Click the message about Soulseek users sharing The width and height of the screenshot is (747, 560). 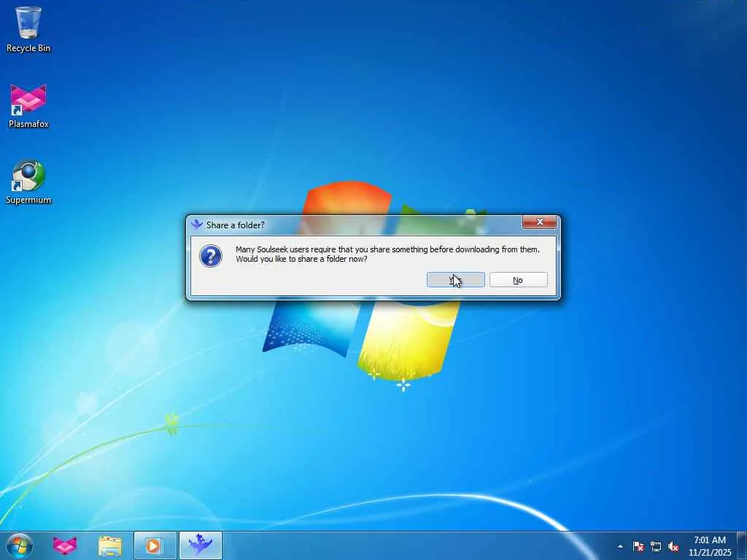click(x=387, y=254)
